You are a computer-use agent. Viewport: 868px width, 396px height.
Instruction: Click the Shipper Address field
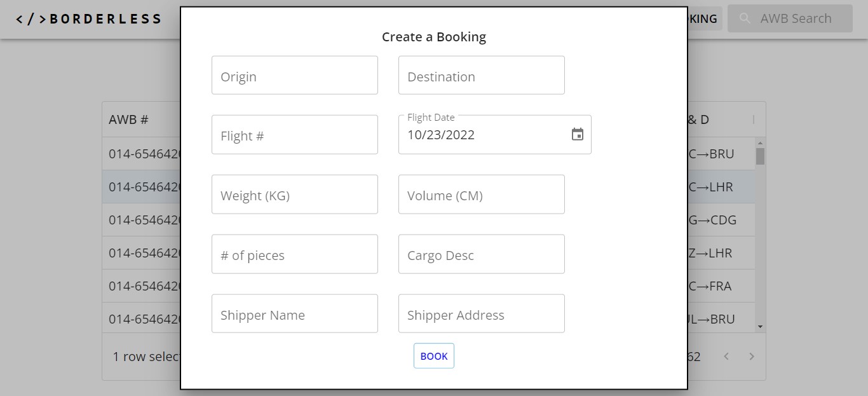[x=481, y=314]
